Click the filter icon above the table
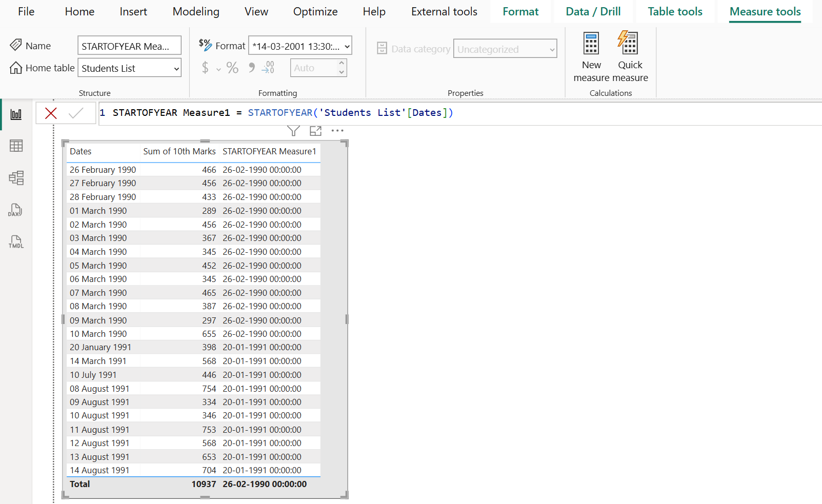The image size is (822, 504). point(293,131)
